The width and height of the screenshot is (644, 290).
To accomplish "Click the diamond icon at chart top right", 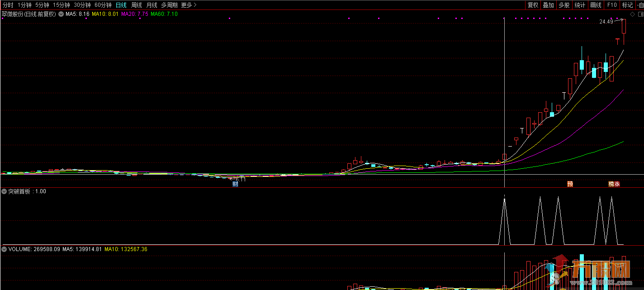I will (x=632, y=14).
